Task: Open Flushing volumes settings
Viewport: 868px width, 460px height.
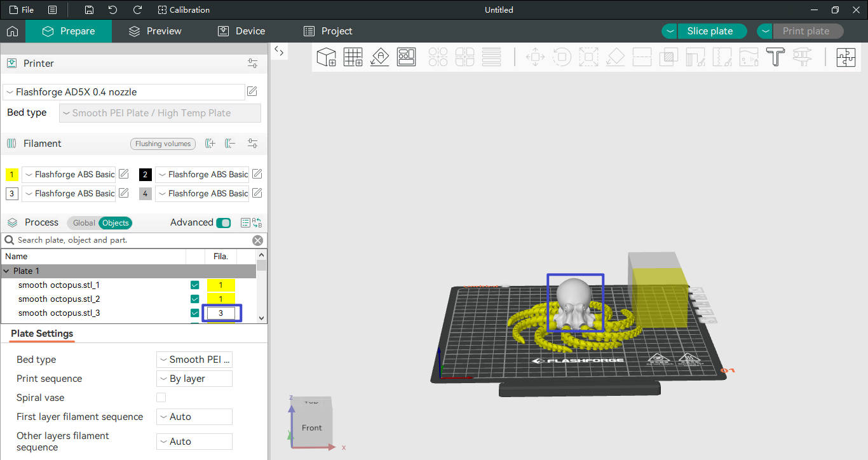Action: coord(163,144)
